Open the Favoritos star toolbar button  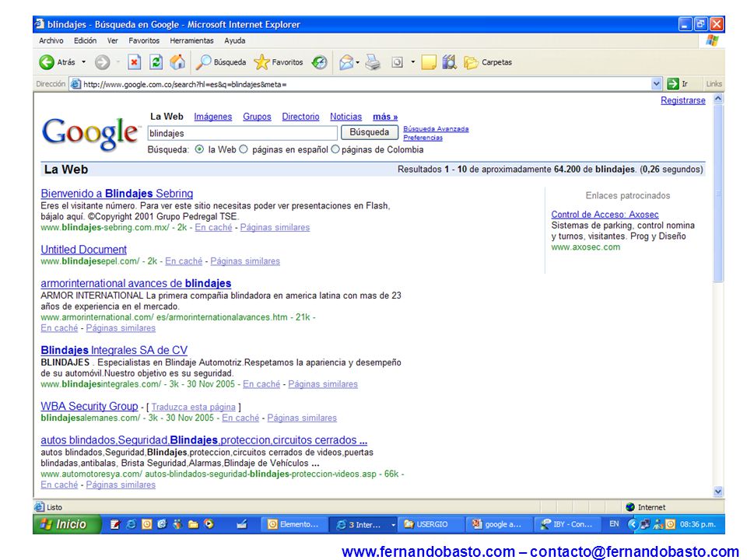(279, 62)
